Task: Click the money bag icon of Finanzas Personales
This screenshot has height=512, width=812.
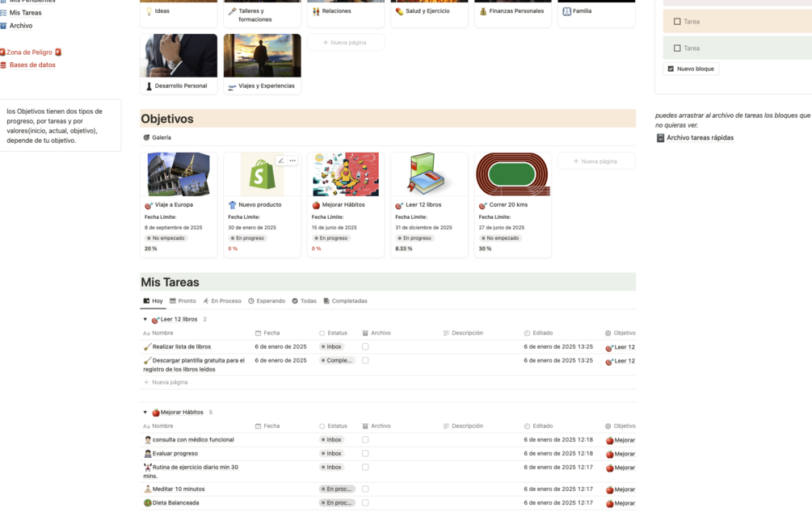Action: tap(483, 11)
